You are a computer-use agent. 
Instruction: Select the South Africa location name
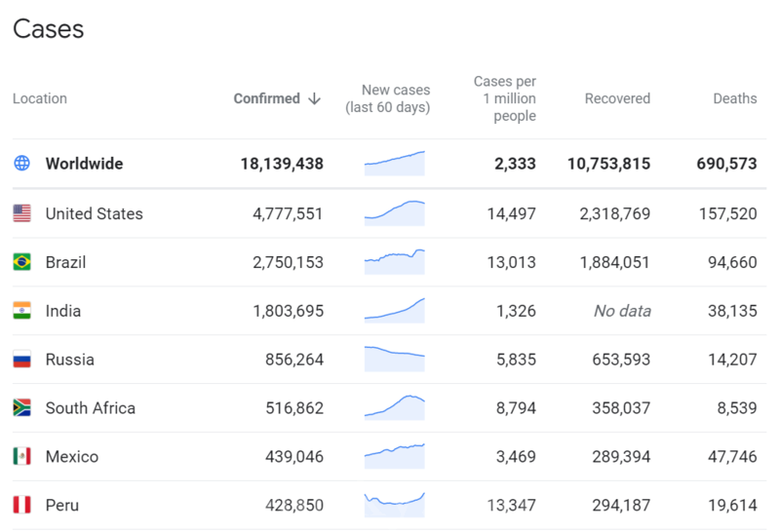(x=90, y=408)
